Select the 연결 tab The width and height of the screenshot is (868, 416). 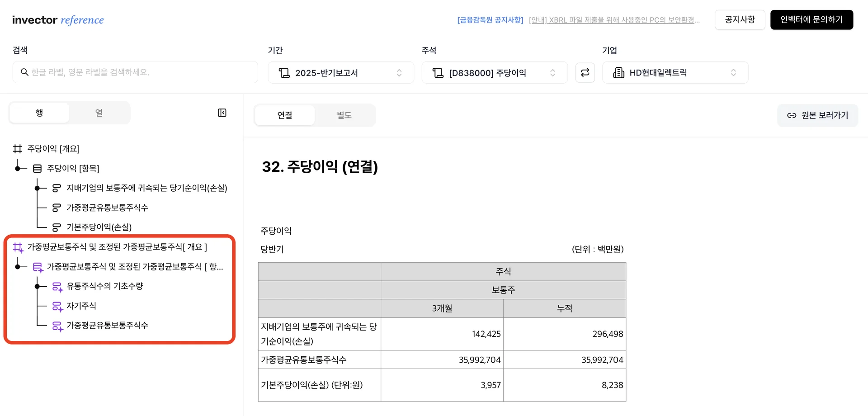click(x=285, y=115)
